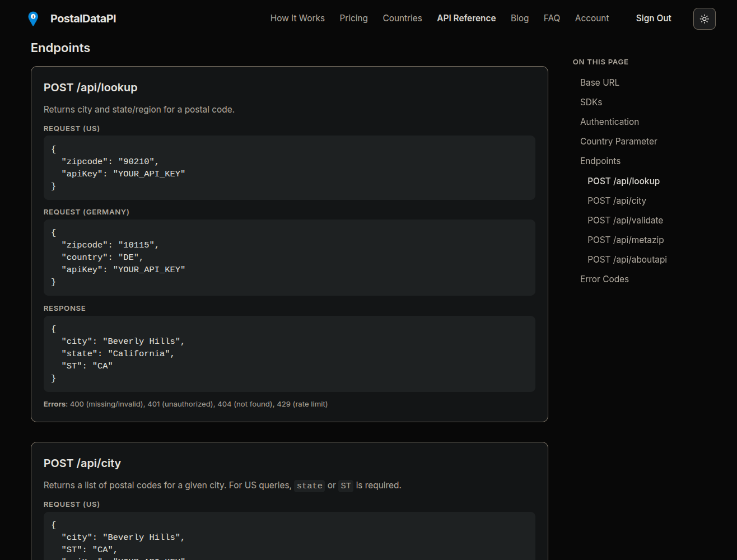Select Endpoints in the sidebar contents
The image size is (737, 560).
(x=600, y=161)
